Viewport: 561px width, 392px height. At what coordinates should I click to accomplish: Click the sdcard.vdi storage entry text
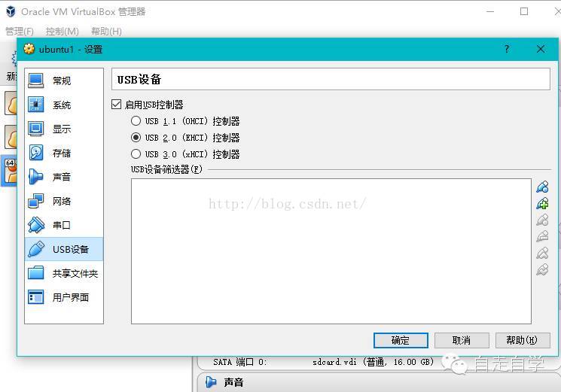coord(373,362)
